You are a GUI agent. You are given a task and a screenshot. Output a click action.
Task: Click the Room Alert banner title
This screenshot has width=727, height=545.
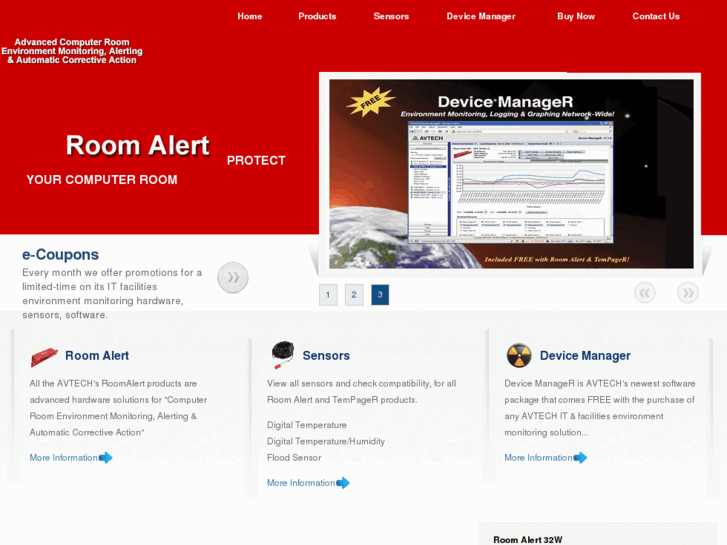click(138, 146)
